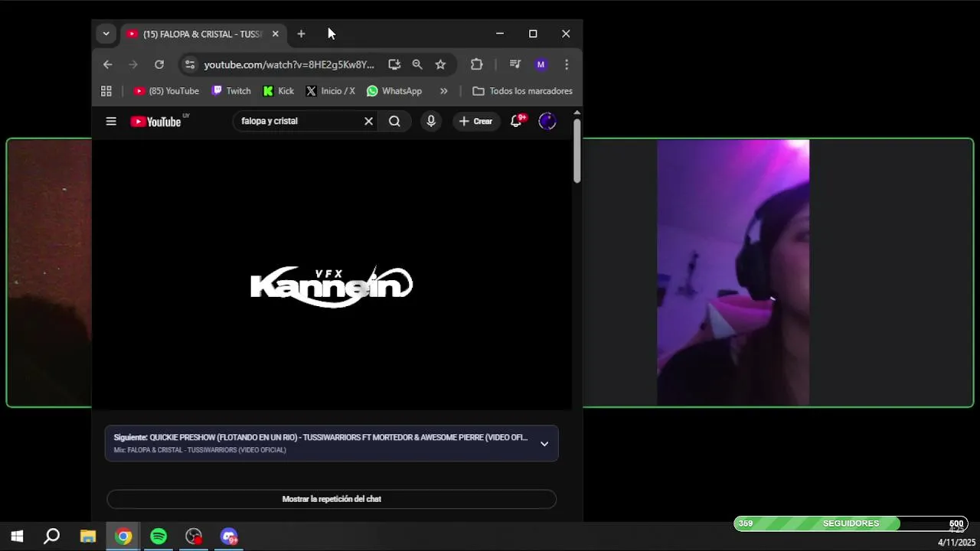Image resolution: width=980 pixels, height=551 pixels.
Task: Open File Explorer from taskbar
Action: click(88, 536)
